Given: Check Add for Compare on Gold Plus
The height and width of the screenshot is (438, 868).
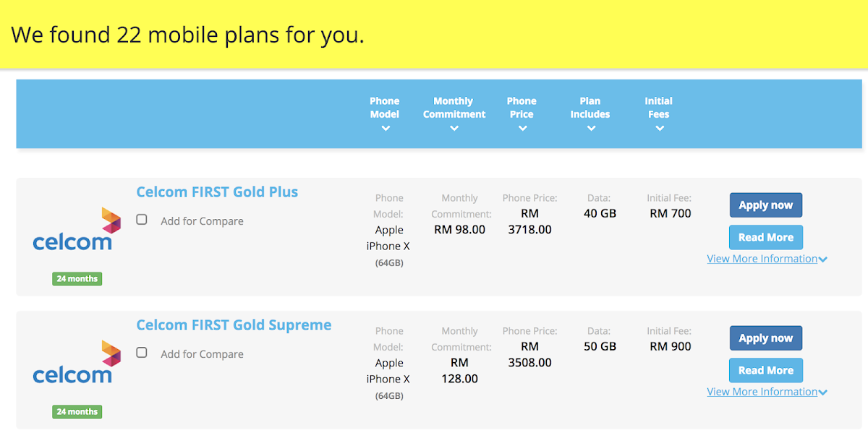Looking at the screenshot, I should pyautogui.click(x=142, y=220).
